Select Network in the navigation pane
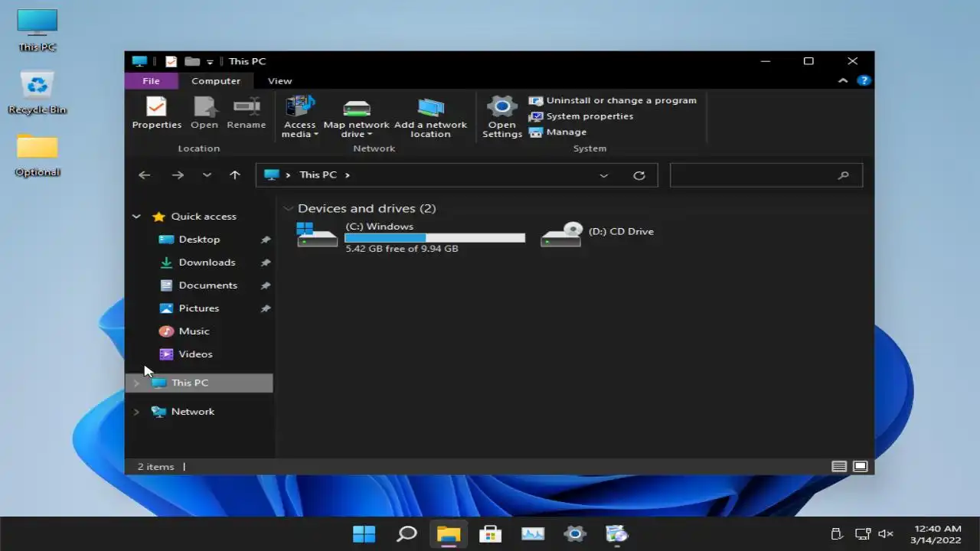This screenshot has height=551, width=980. pos(192,412)
